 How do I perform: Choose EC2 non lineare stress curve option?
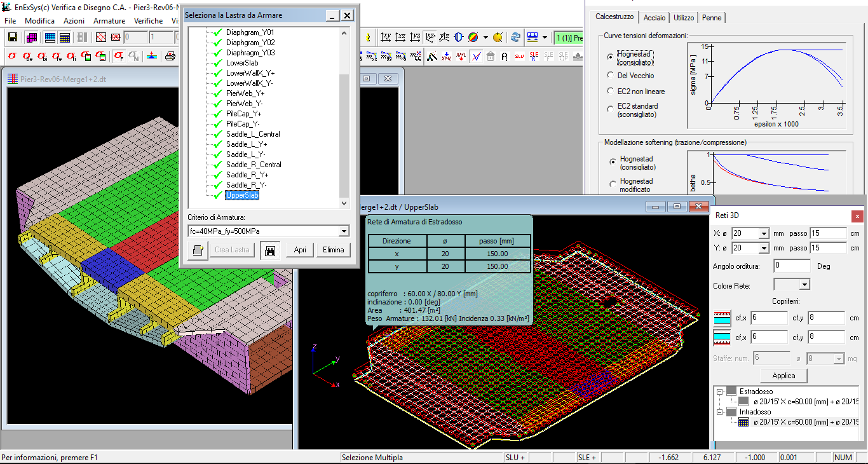click(611, 92)
